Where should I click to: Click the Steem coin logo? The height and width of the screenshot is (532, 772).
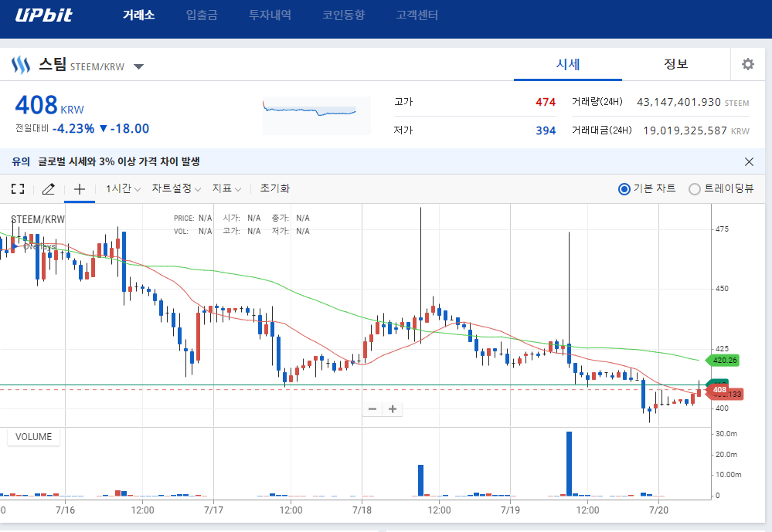(20, 65)
